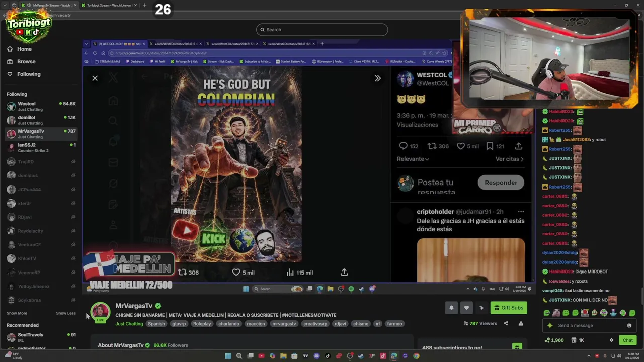Screen dimensions: 644x362
Task: Open the Home page in the sidebar
Action: (19, 49)
